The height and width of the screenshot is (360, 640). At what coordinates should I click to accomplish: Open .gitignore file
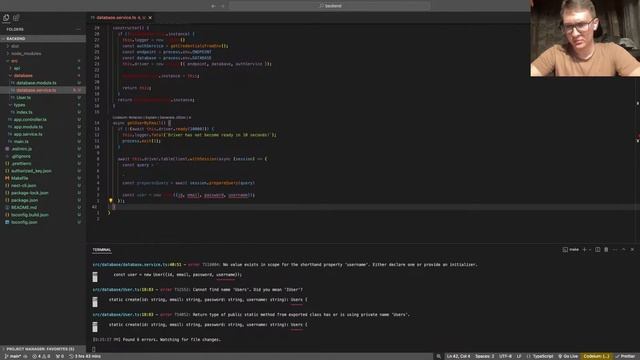[x=21, y=156]
